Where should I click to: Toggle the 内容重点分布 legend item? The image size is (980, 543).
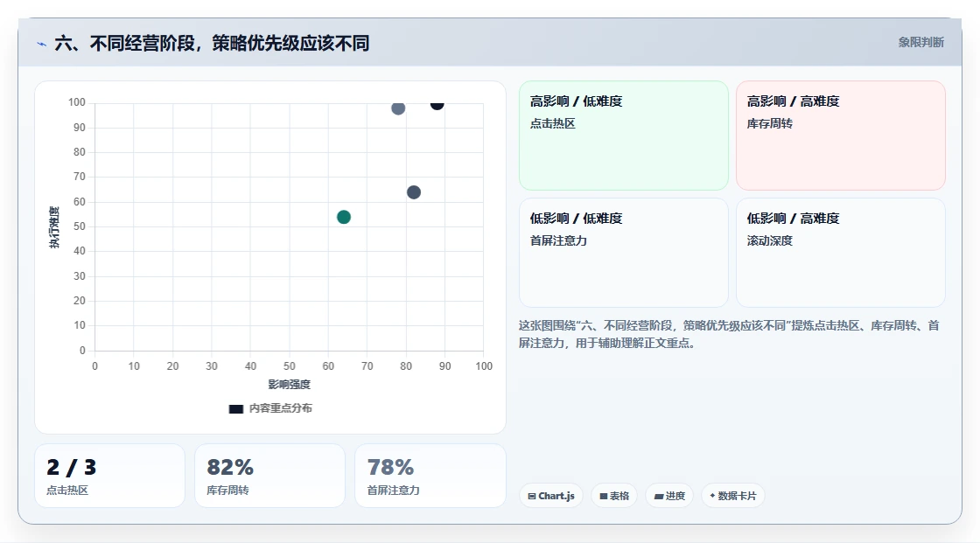[x=270, y=408]
